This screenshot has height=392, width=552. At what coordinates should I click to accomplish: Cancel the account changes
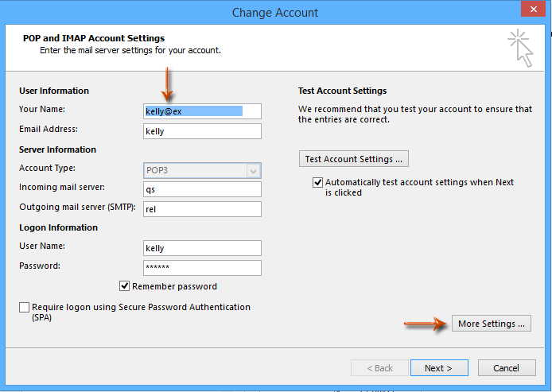(506, 368)
